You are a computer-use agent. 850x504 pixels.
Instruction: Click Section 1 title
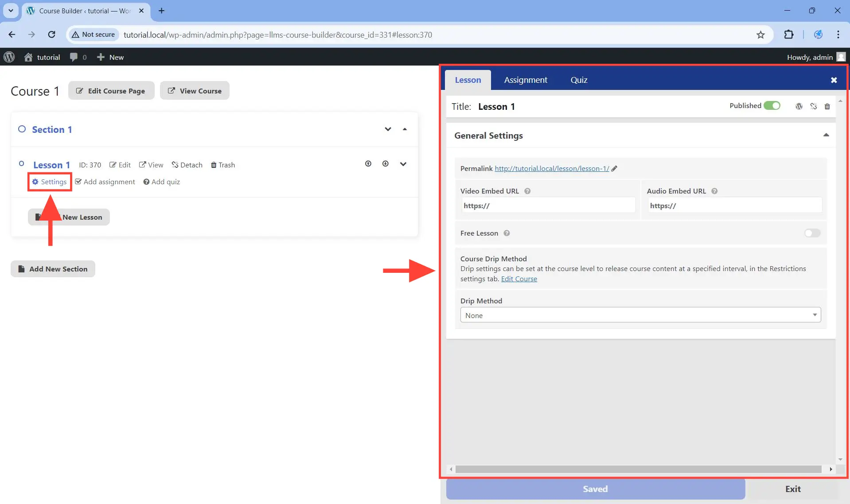(52, 129)
